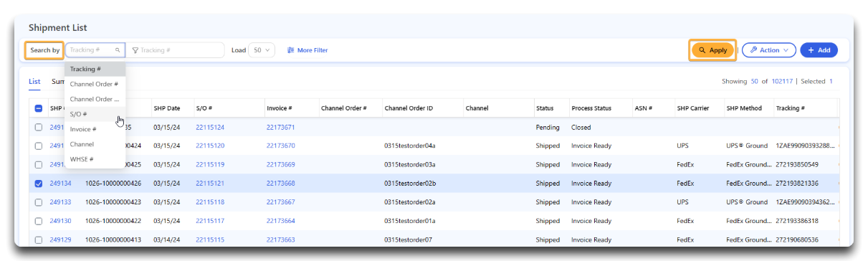The image size is (868, 261).
Task: Open the Load 50 dropdown
Action: pos(261,50)
